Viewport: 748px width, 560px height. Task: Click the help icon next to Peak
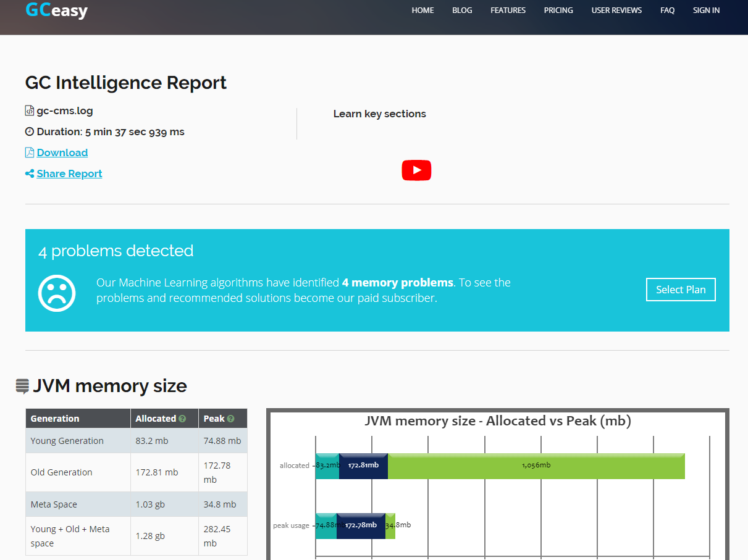click(230, 419)
